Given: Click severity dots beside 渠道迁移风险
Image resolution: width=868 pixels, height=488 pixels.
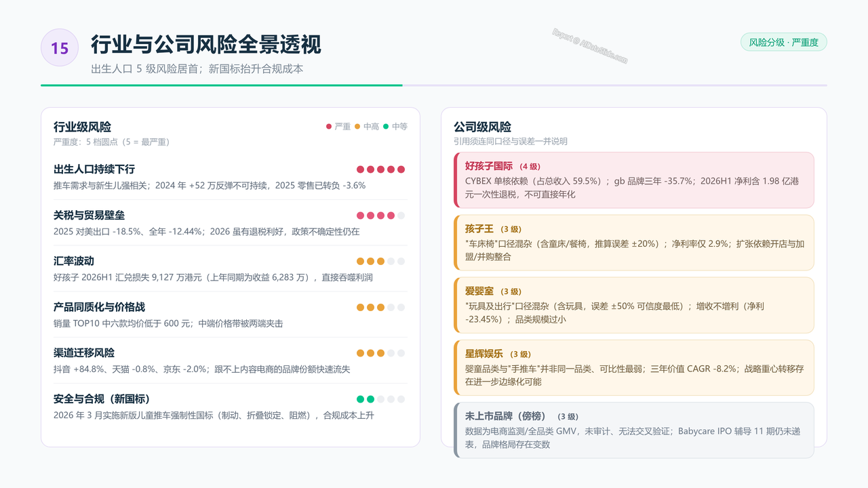Looking at the screenshot, I should click(x=381, y=353).
